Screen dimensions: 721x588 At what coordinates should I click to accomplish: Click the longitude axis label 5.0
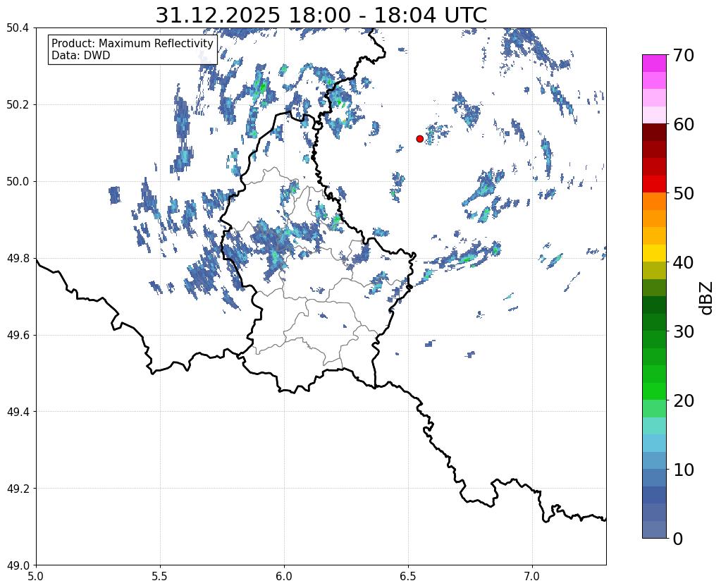pos(36,576)
